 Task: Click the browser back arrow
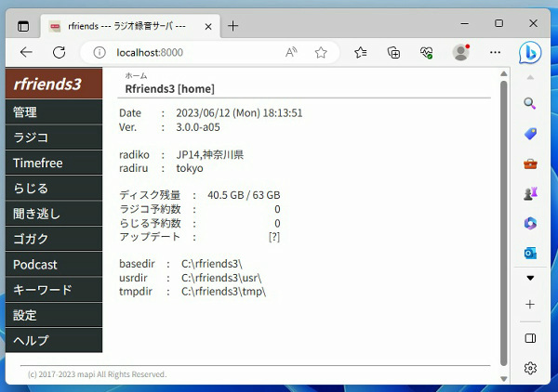[26, 53]
